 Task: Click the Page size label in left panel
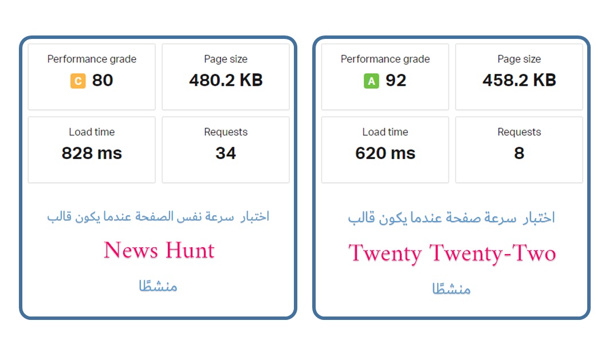coord(226,59)
